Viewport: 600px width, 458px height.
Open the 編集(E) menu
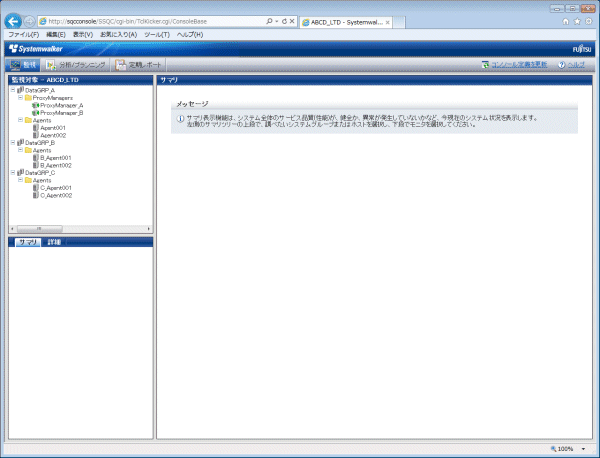(55, 34)
